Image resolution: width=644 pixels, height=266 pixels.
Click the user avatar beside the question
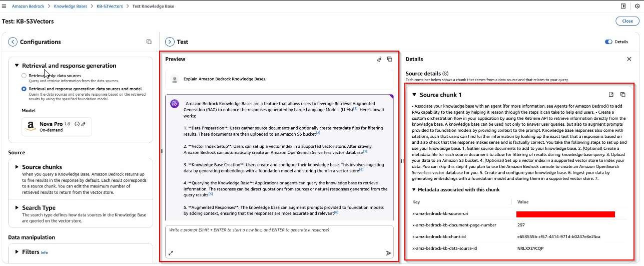point(174,79)
